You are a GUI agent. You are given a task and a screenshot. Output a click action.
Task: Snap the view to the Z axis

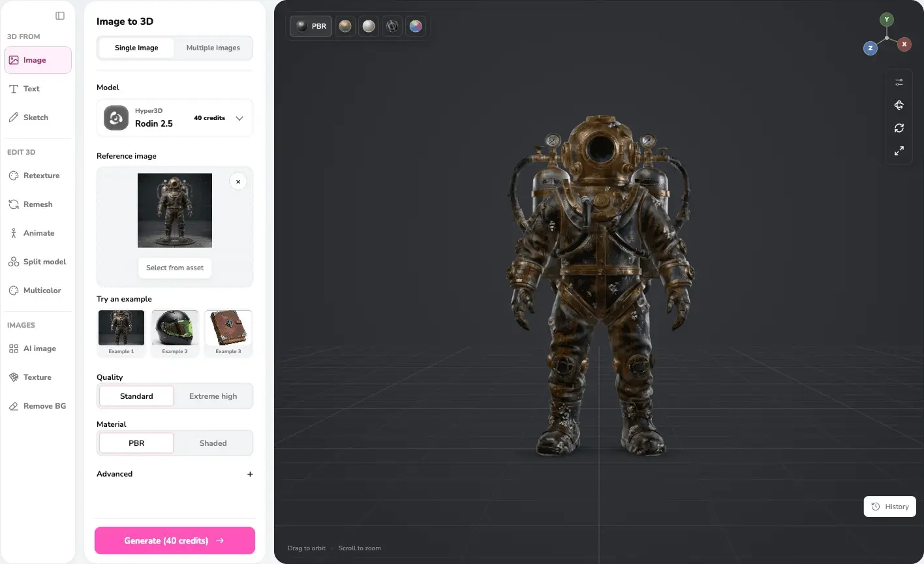[870, 48]
